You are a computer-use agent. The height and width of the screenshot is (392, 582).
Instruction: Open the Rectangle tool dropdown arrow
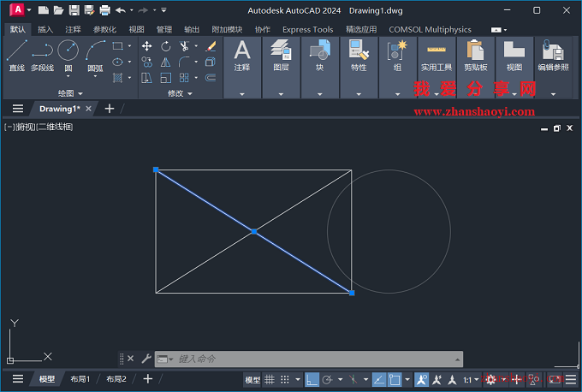tap(129, 46)
